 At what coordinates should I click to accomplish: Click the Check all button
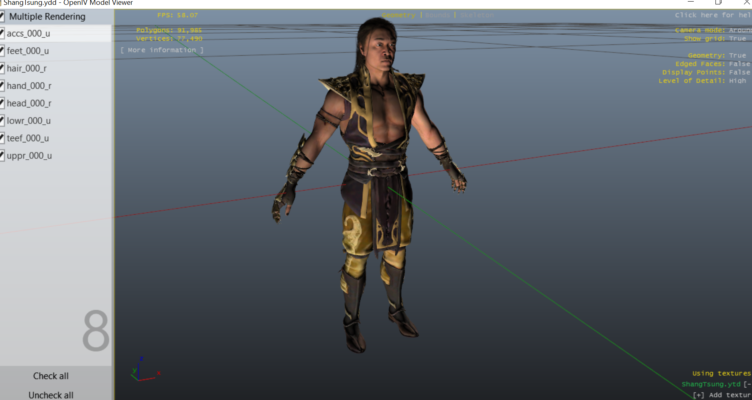pos(51,376)
